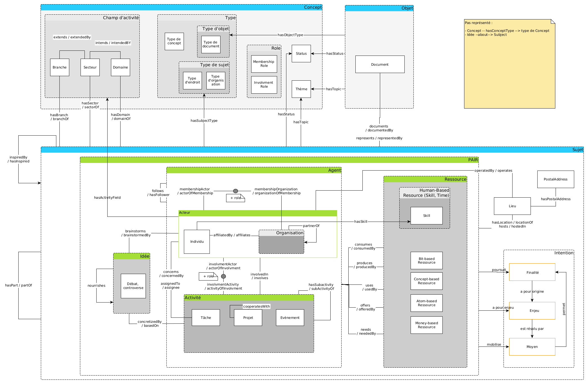
Task: Click the Individu entity box
Action: tap(197, 242)
